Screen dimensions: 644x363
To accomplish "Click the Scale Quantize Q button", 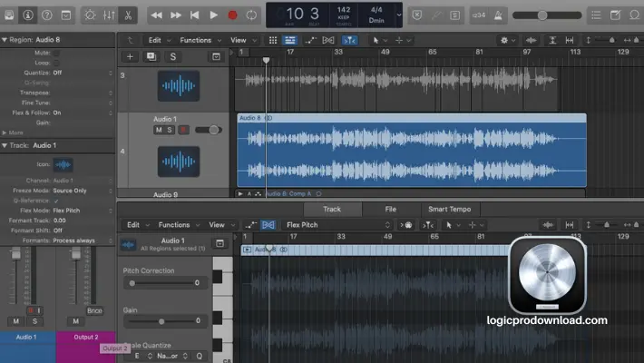I will [200, 356].
